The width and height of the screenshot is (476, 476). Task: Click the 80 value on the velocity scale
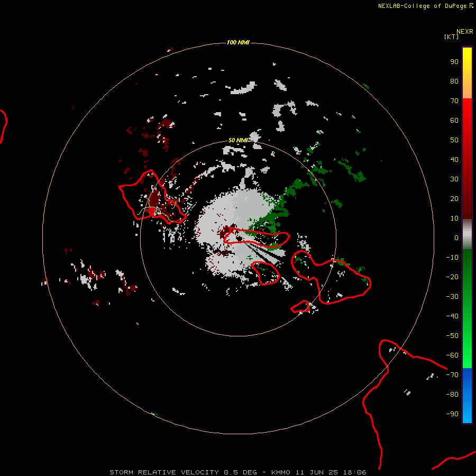pos(454,81)
